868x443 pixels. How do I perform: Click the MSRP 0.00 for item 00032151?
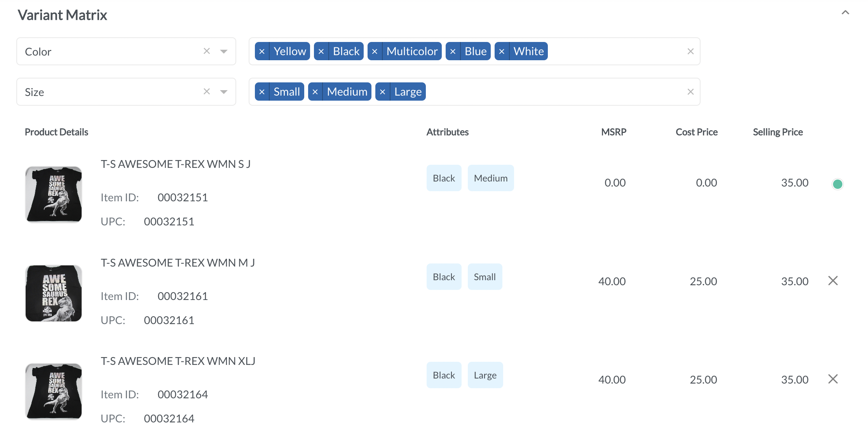coord(615,183)
